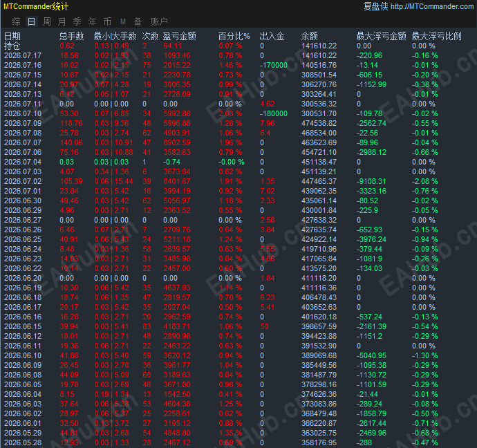Select the 2026.06.12 date cell
477x448 pixels.
(x=23, y=337)
